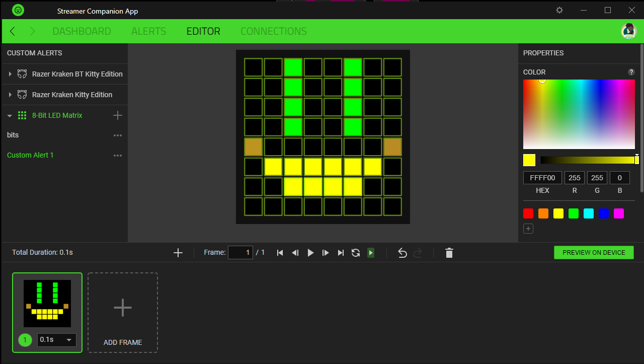644x364 pixels.
Task: Open the settings gear in title bar
Action: [559, 10]
